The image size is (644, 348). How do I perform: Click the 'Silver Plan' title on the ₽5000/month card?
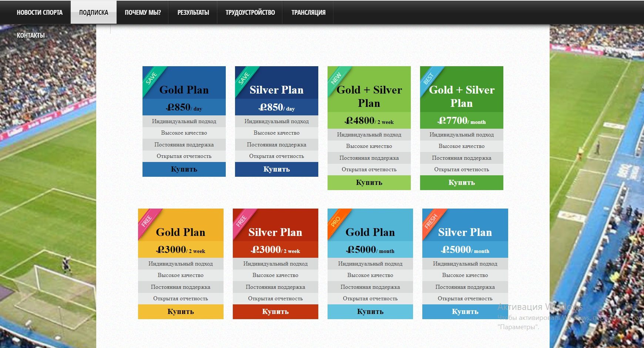(465, 232)
